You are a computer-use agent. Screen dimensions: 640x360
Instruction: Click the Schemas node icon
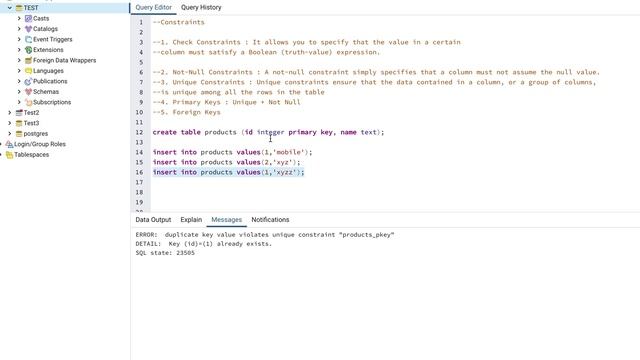28,92
